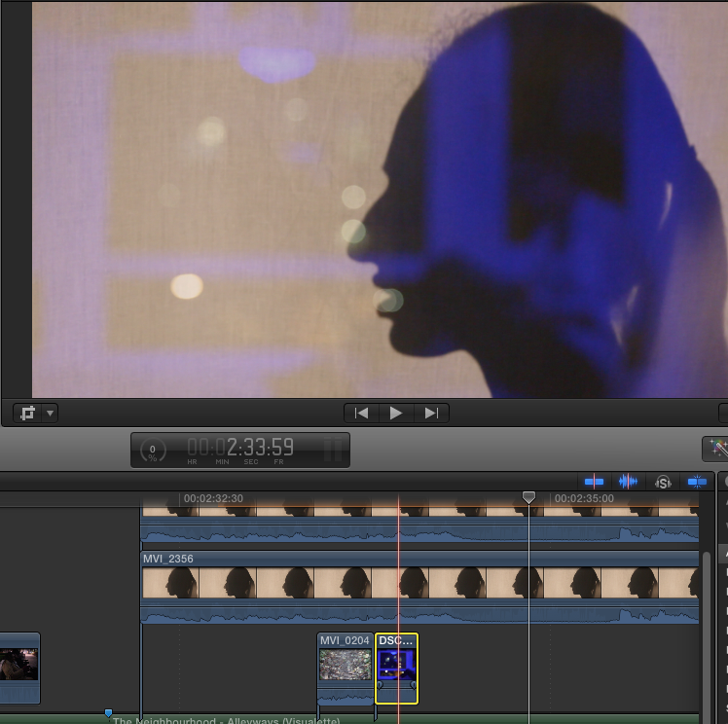The width and height of the screenshot is (728, 724).
Task: Open the enhancements magic wand menu
Action: pos(717,449)
